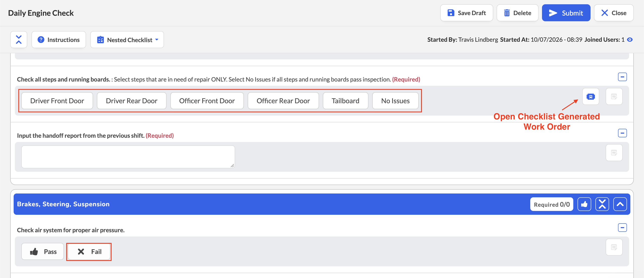Open the Nested Checklist dropdown
Image resolution: width=644 pixels, height=278 pixels.
(127, 39)
